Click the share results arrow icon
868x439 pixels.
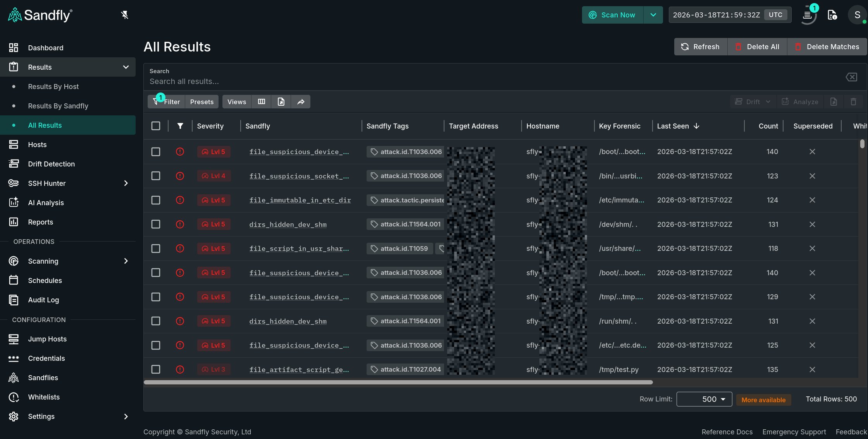click(x=301, y=101)
